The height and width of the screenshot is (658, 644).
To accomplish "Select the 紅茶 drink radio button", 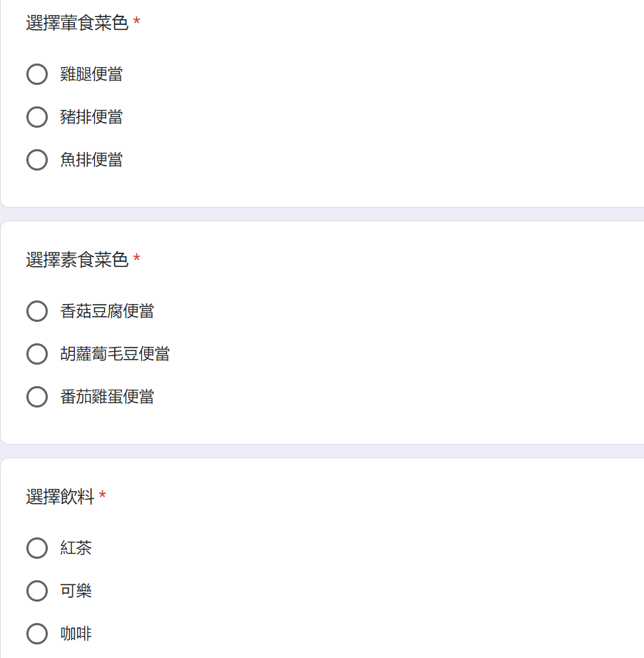I will [37, 548].
